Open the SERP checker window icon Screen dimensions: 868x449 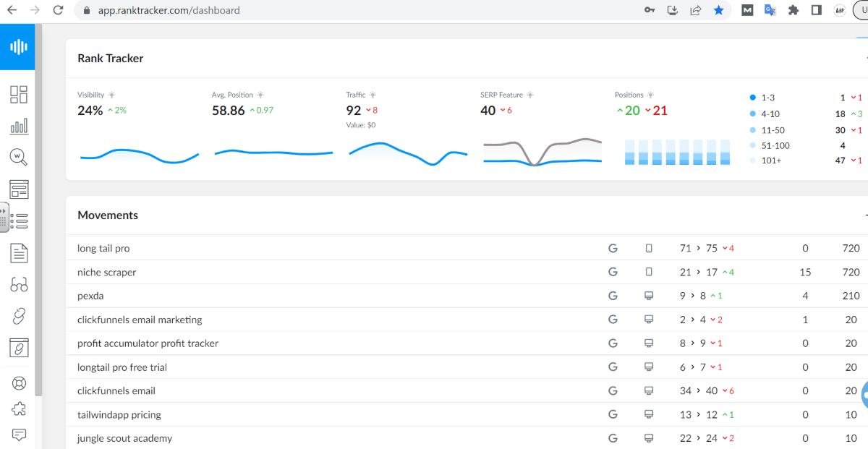(19, 189)
